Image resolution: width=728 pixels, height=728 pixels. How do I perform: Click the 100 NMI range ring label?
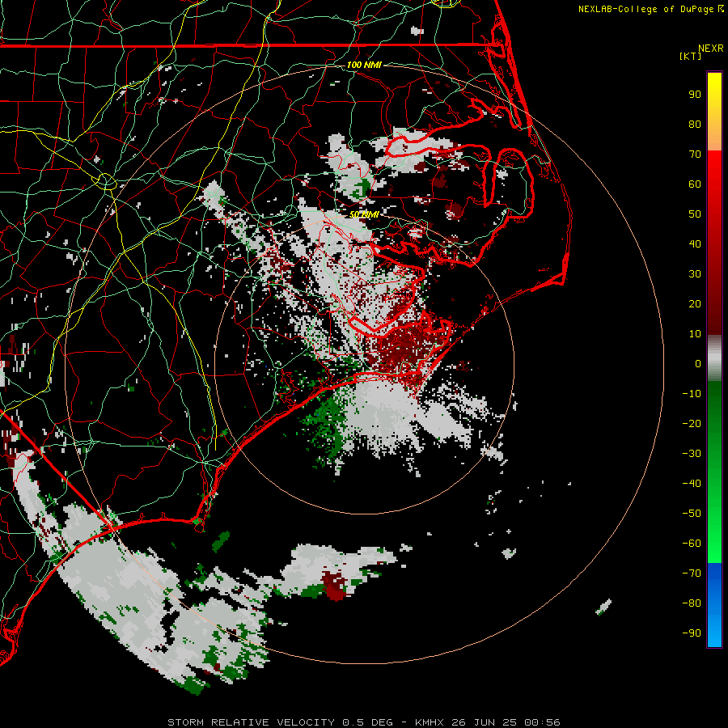click(x=364, y=65)
